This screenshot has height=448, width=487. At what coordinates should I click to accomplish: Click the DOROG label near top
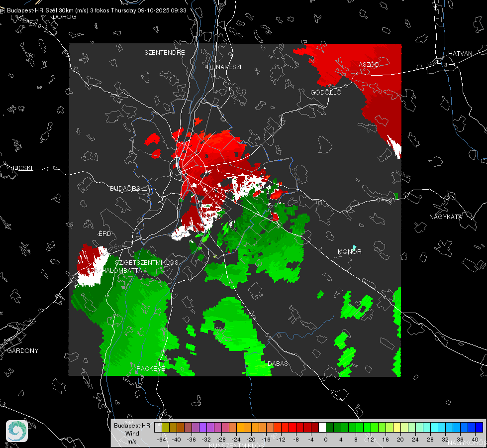click(65, 17)
